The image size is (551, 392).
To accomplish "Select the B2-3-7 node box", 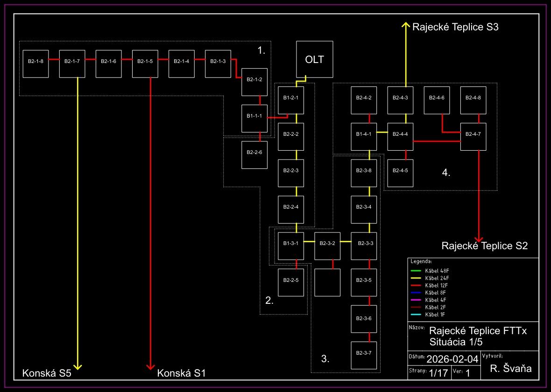I will click(364, 355).
